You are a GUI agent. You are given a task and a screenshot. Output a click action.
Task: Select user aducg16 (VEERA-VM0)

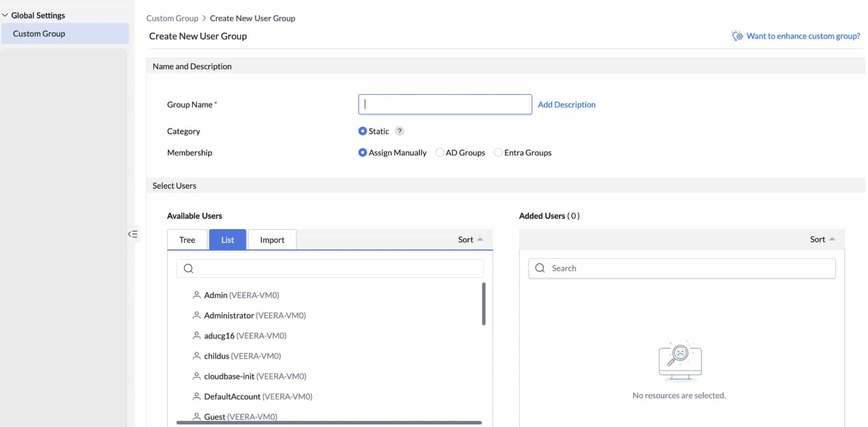point(245,335)
